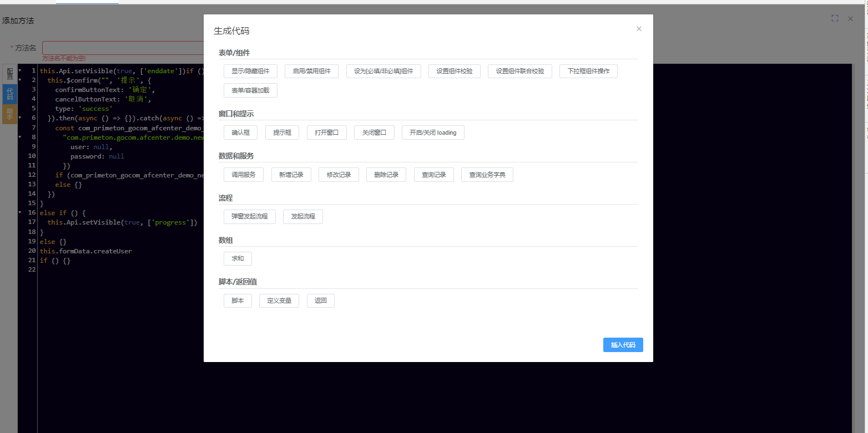The height and width of the screenshot is (433, 868).
Task: Pick the 确认框 code snippet
Action: [240, 133]
